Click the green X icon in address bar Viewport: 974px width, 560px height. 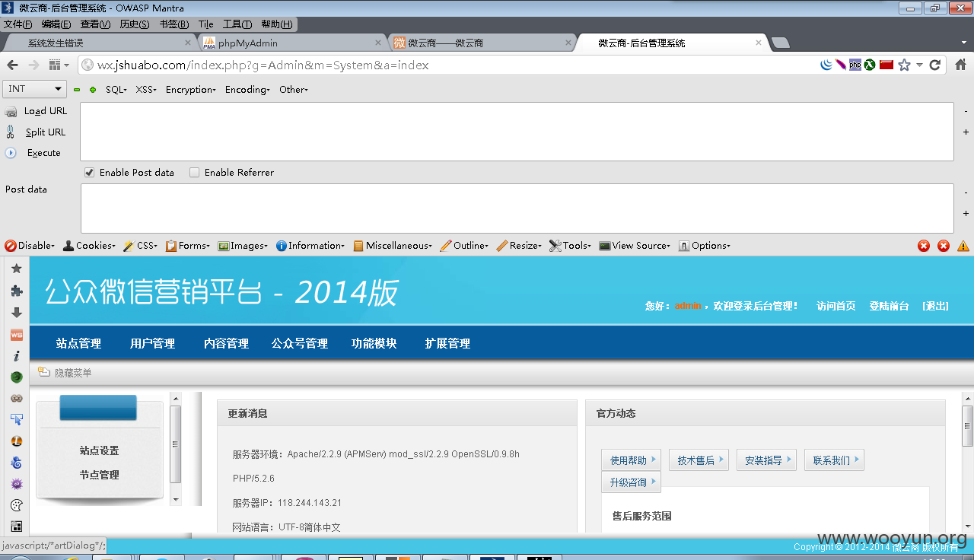click(x=870, y=65)
